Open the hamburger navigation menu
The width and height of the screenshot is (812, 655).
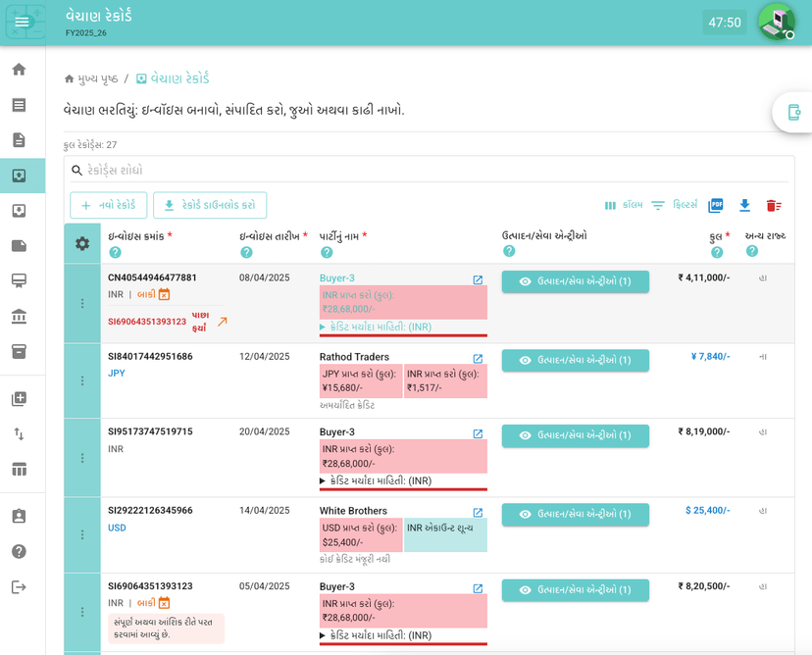[22, 22]
